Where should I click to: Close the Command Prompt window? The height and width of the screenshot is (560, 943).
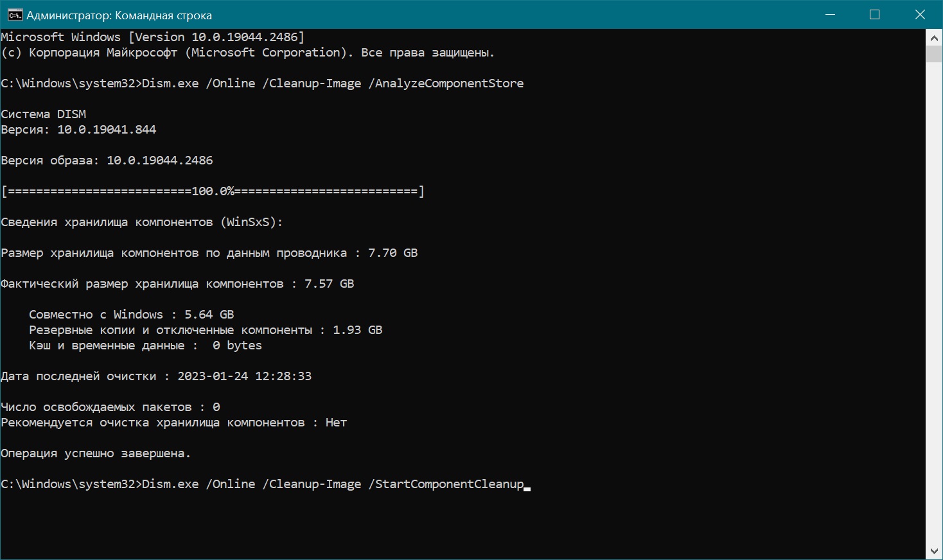point(920,15)
